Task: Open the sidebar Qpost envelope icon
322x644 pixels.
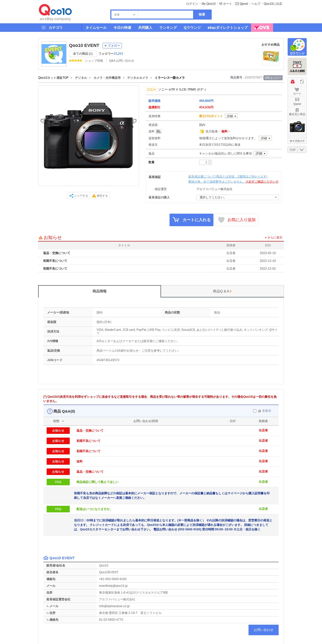Action: [297, 102]
